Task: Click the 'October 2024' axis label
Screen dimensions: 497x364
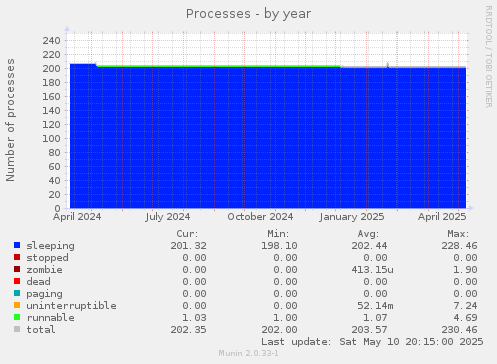Action: click(x=260, y=217)
